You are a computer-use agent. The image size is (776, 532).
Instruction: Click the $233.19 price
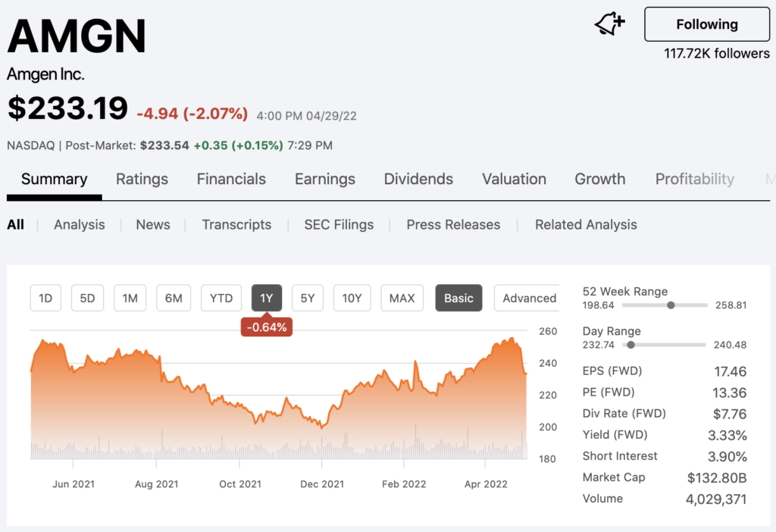coord(67,108)
